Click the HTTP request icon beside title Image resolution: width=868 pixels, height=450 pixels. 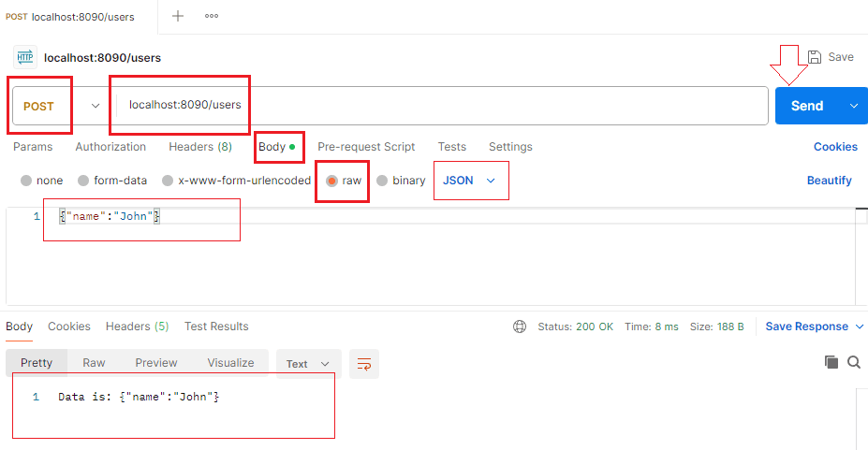click(x=25, y=57)
